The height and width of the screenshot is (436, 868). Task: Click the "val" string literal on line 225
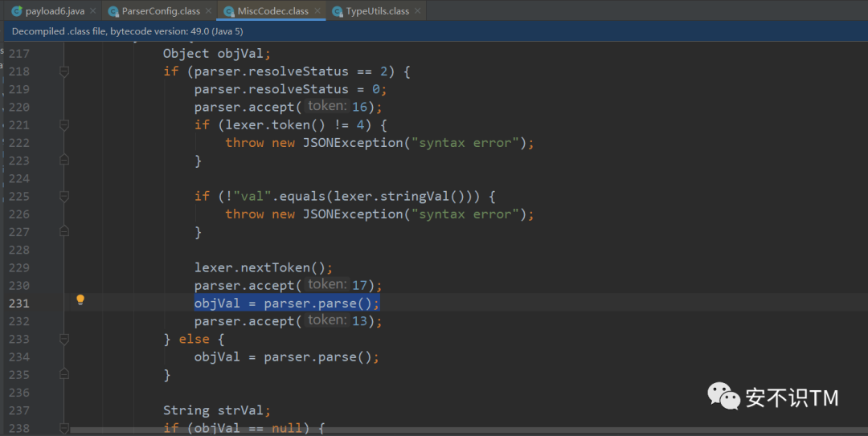252,197
